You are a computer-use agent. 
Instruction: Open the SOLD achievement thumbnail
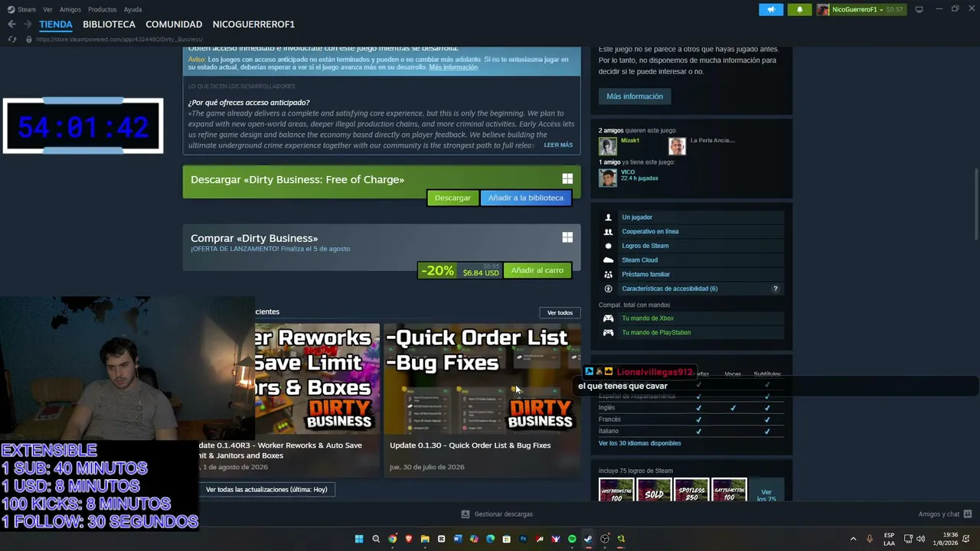pos(654,491)
